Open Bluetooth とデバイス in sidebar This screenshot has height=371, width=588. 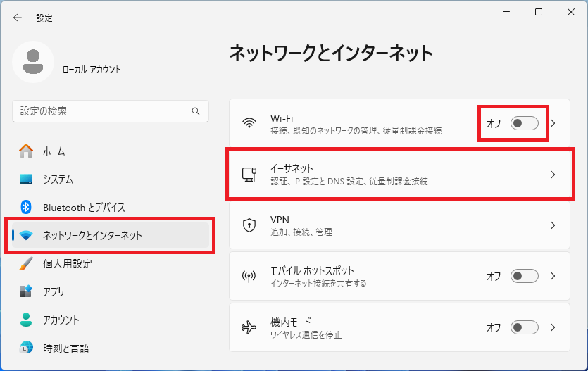[x=84, y=207]
